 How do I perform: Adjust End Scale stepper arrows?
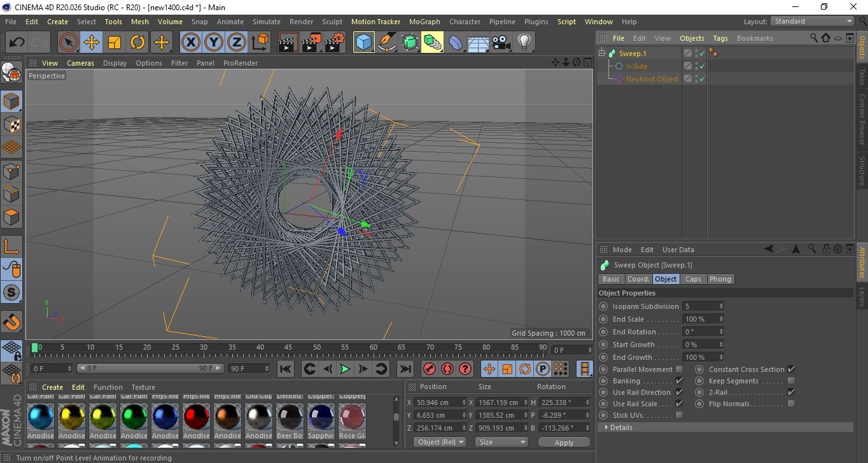[x=721, y=319]
